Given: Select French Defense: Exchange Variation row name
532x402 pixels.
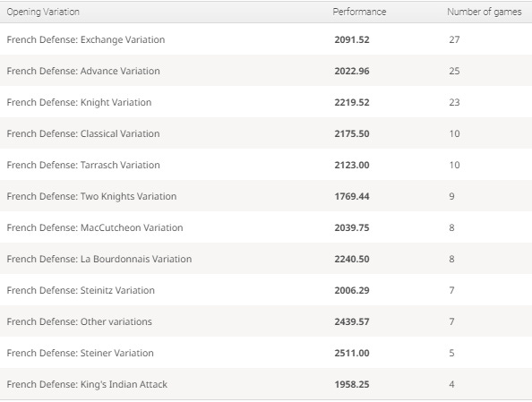Looking at the screenshot, I should (x=86, y=39).
